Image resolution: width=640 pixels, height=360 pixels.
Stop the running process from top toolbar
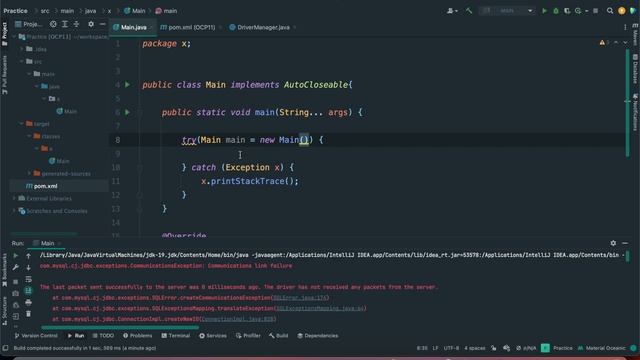(x=596, y=11)
